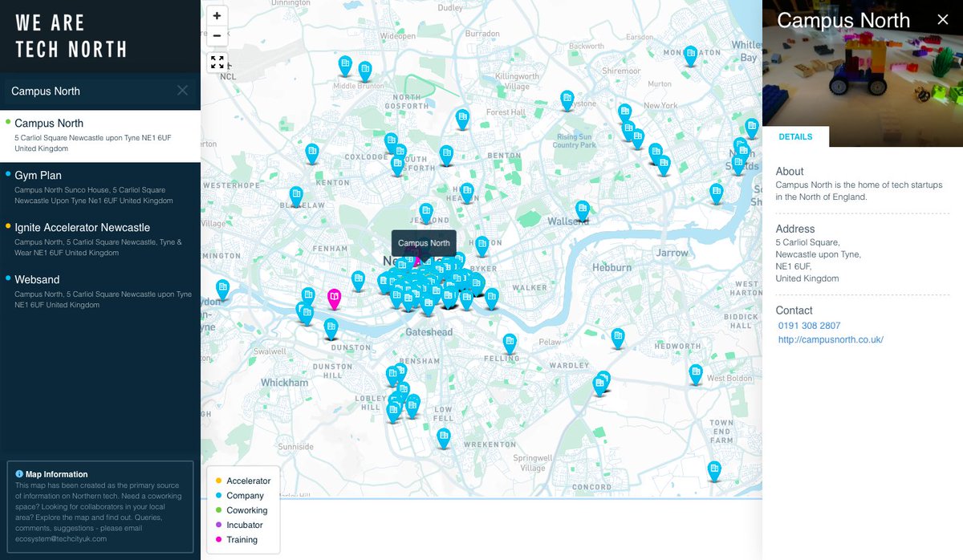Click the Coworking legend entry

point(241,510)
